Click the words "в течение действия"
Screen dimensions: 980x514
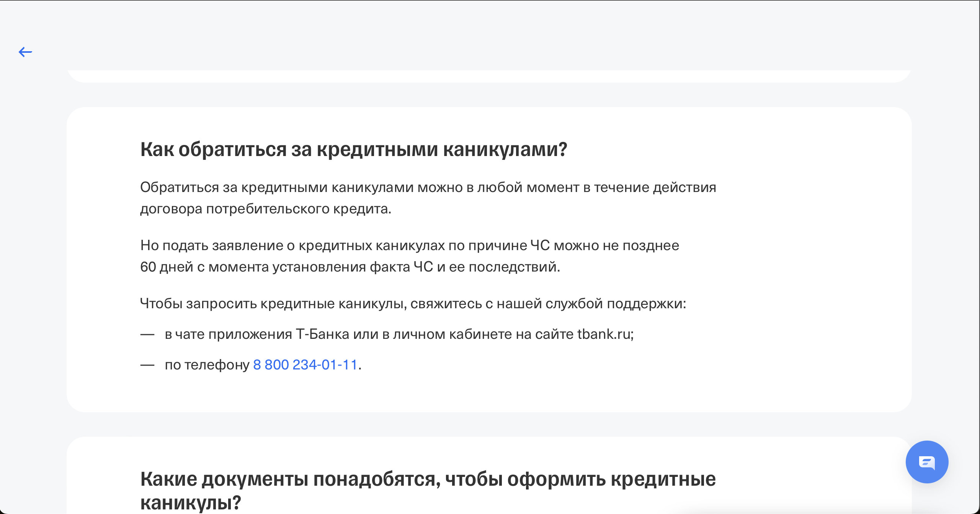(649, 187)
